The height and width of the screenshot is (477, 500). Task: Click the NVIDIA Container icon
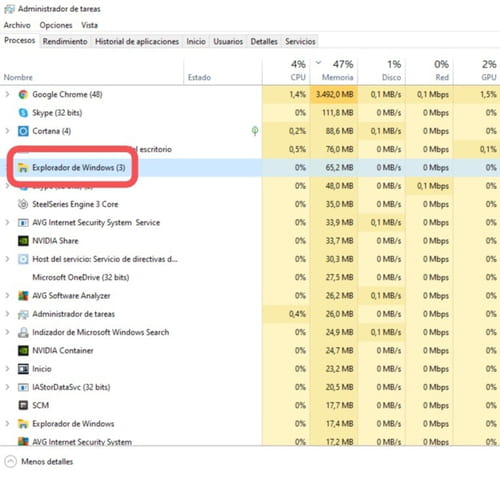[x=23, y=351]
